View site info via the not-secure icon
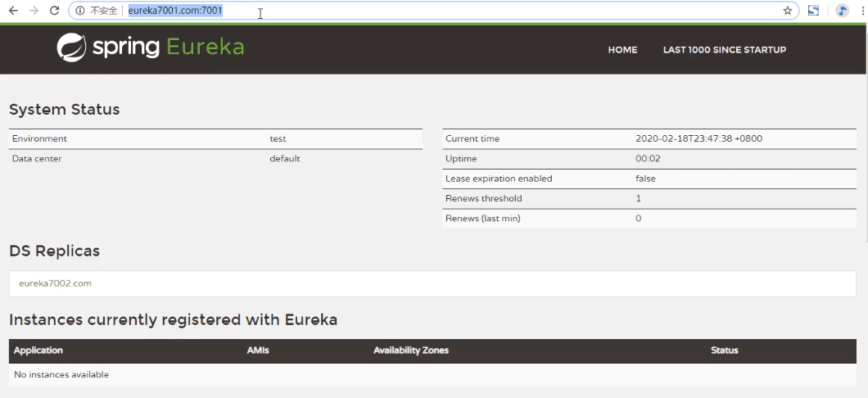The width and height of the screenshot is (868, 398). tap(80, 11)
